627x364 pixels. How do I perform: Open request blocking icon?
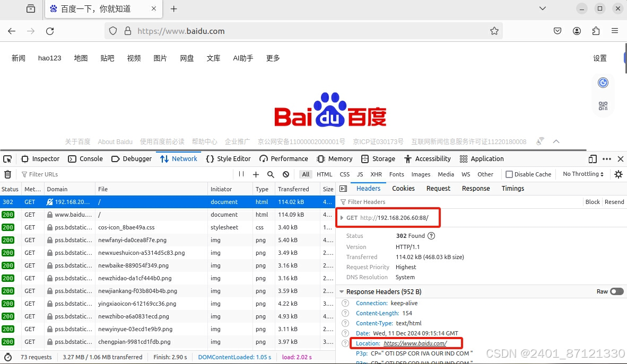pyautogui.click(x=286, y=174)
